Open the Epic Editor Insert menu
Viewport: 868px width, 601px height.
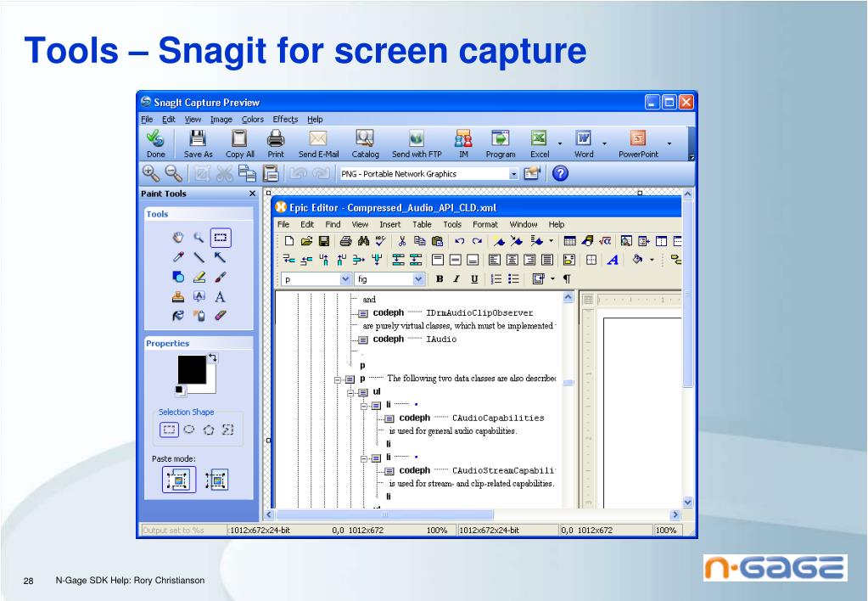pos(389,224)
